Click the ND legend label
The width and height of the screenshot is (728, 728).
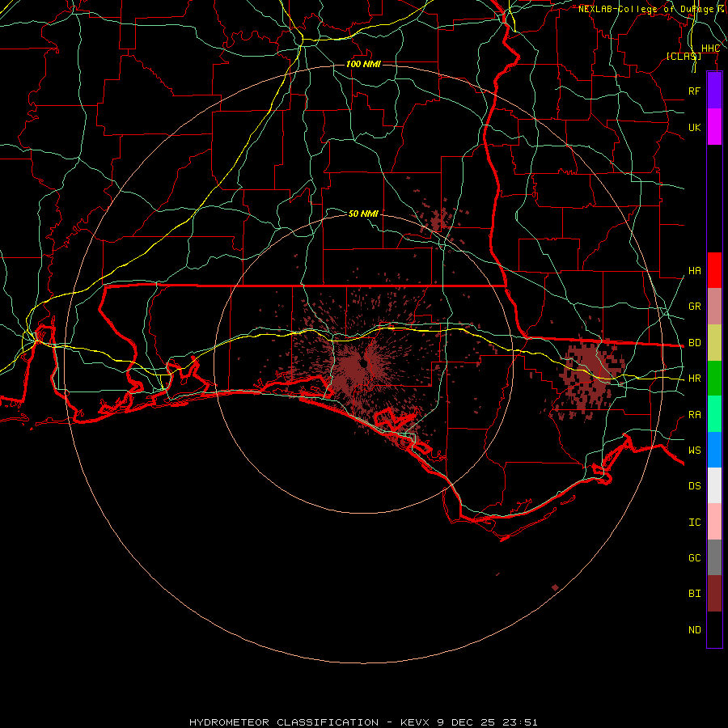(694, 630)
